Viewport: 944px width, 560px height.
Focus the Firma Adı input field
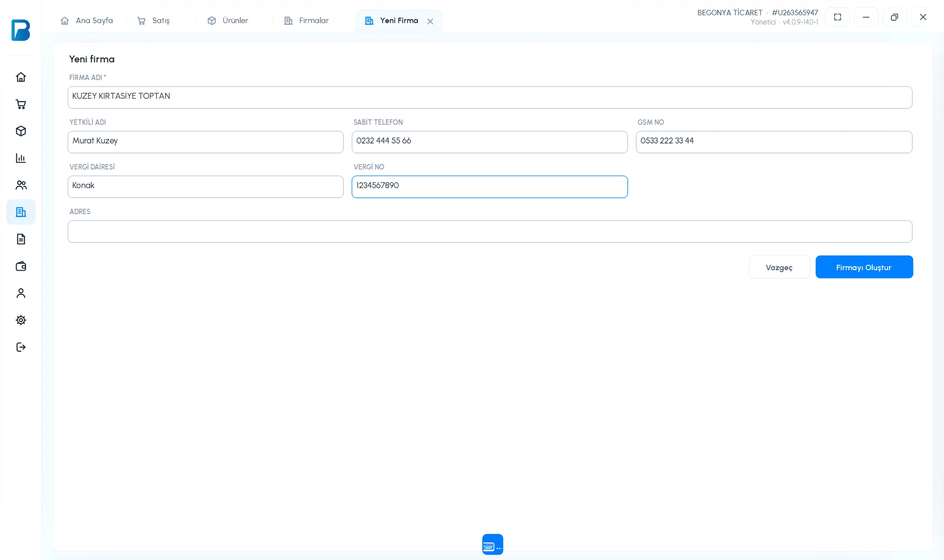[490, 97]
